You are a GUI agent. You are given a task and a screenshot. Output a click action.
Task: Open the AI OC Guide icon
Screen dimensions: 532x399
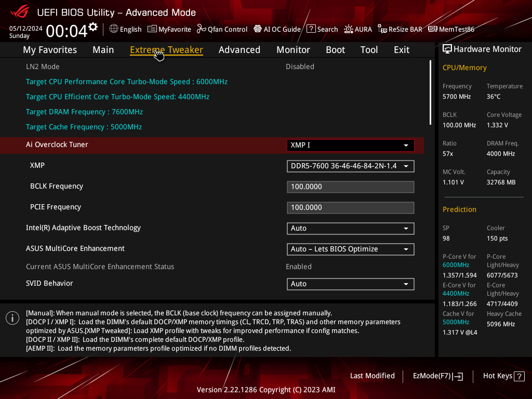[x=258, y=29]
